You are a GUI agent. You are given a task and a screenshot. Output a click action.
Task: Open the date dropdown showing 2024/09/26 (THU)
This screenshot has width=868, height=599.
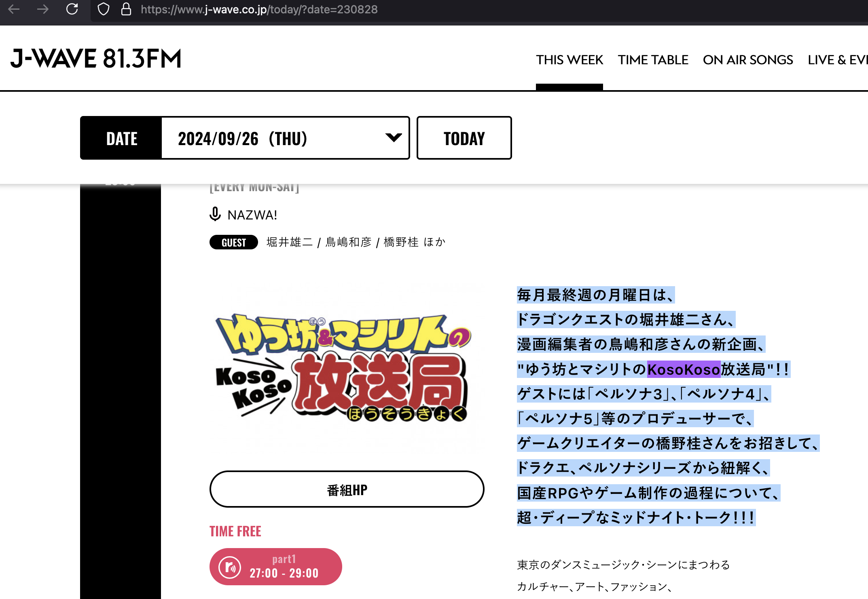[285, 138]
